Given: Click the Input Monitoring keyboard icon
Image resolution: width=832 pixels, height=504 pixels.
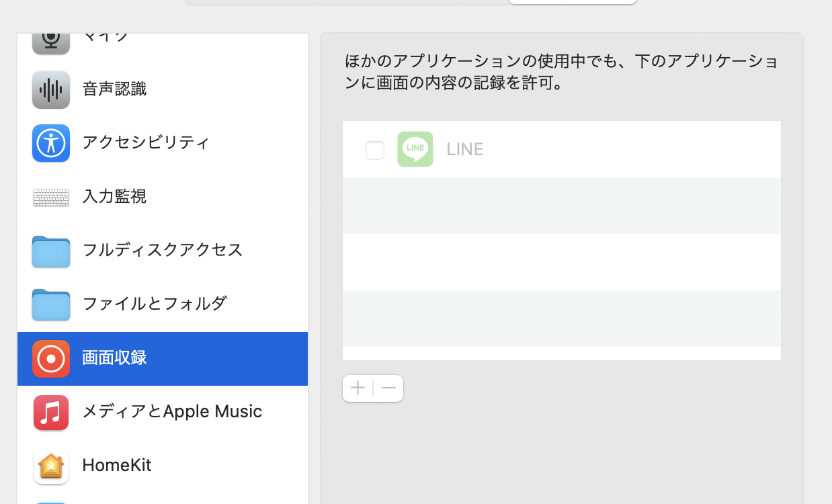Looking at the screenshot, I should tap(51, 197).
